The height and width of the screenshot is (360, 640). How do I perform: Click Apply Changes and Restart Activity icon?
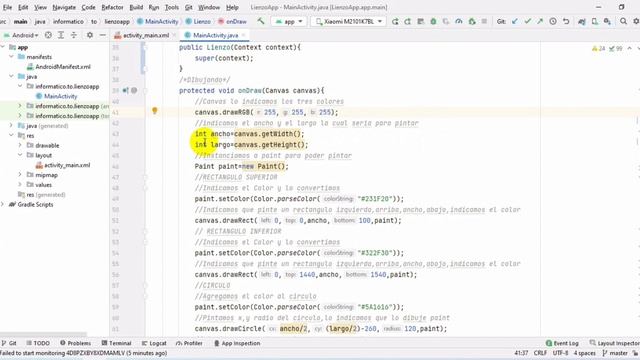pyautogui.click(x=408, y=21)
